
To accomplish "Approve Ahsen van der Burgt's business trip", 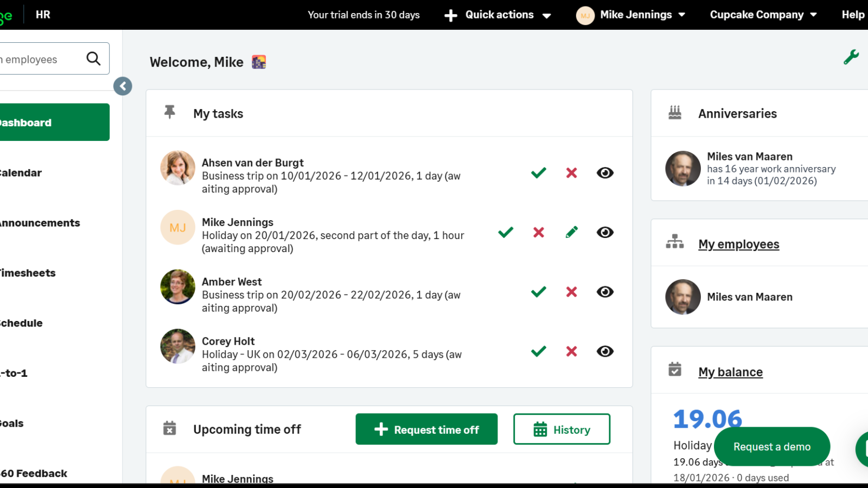I will click(538, 173).
